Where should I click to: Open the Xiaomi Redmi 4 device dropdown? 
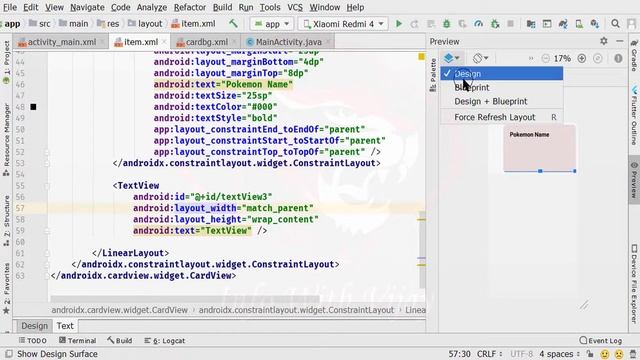pyautogui.click(x=343, y=24)
